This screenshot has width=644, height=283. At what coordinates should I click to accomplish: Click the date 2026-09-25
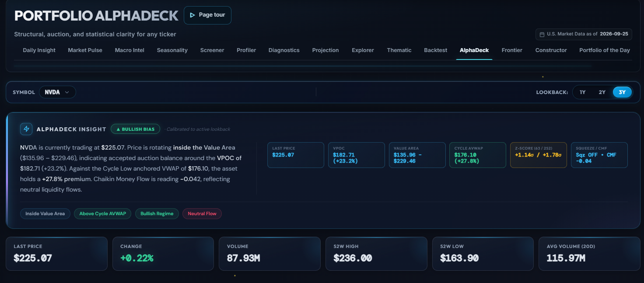tap(615, 34)
